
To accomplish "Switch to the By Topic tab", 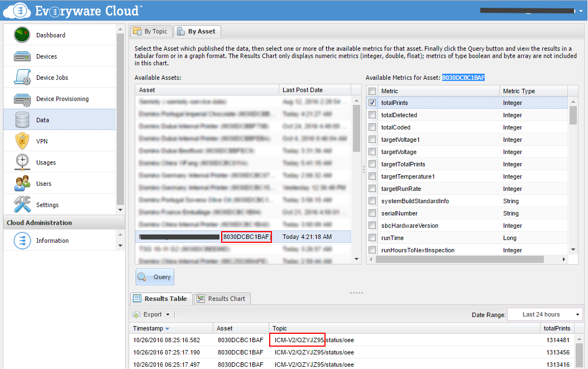I will (x=151, y=31).
